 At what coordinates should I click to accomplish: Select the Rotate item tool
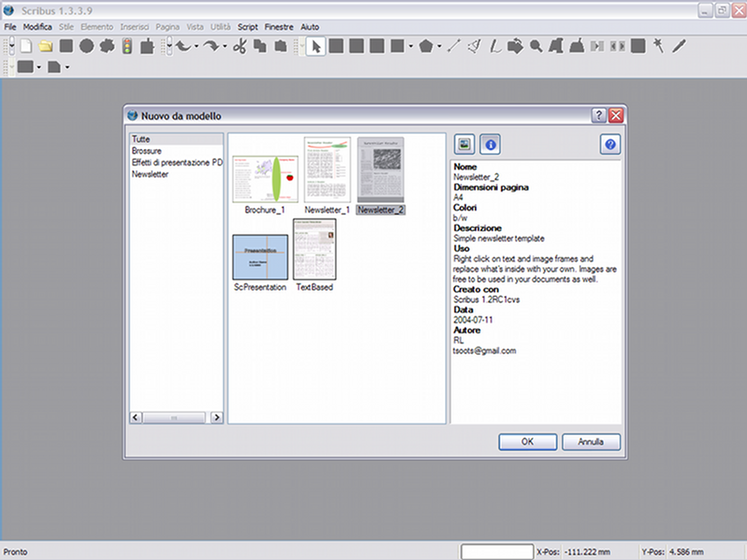[515, 46]
